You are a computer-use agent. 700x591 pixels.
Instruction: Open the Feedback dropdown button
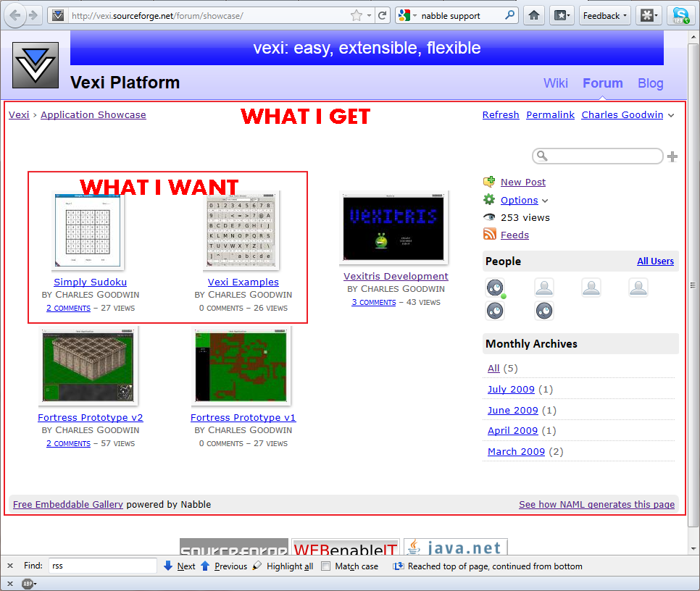click(x=605, y=15)
